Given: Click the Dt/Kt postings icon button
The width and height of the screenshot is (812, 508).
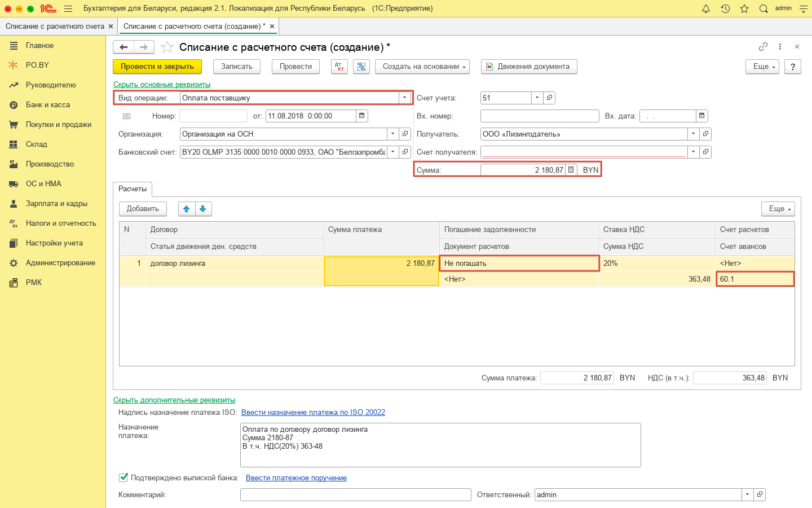Looking at the screenshot, I should pyautogui.click(x=339, y=67).
